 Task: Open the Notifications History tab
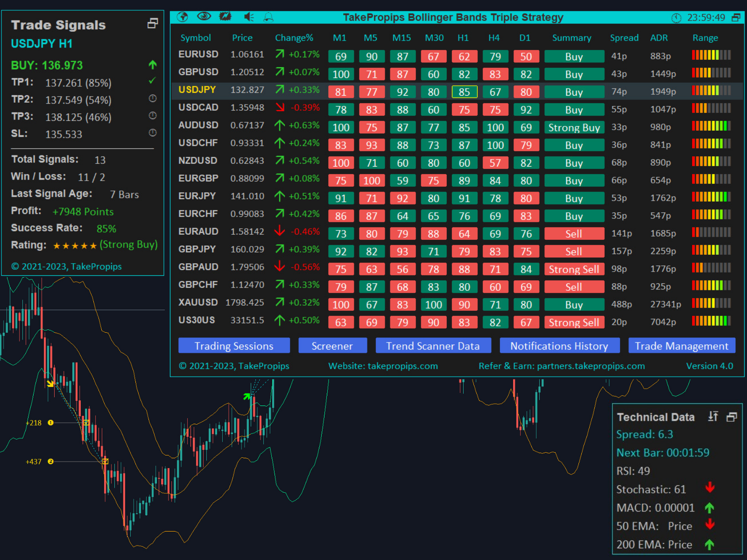(559, 346)
